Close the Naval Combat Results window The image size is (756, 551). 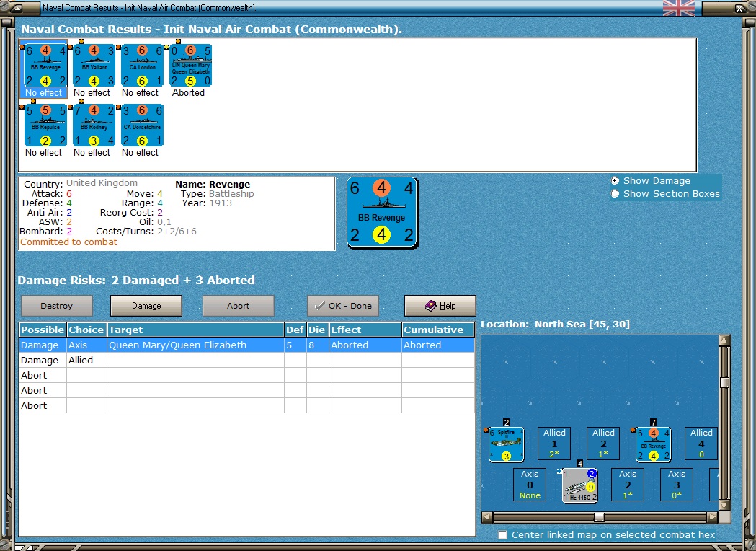[739, 8]
